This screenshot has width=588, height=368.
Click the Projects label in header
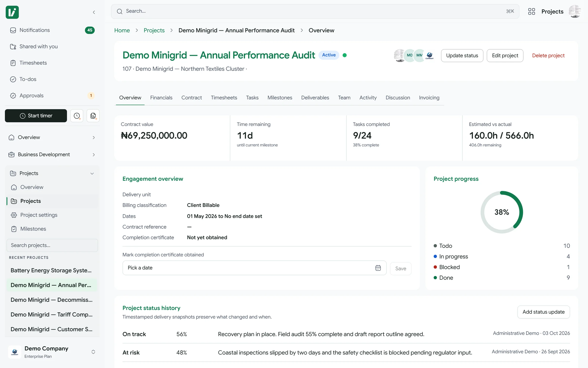pyautogui.click(x=552, y=12)
